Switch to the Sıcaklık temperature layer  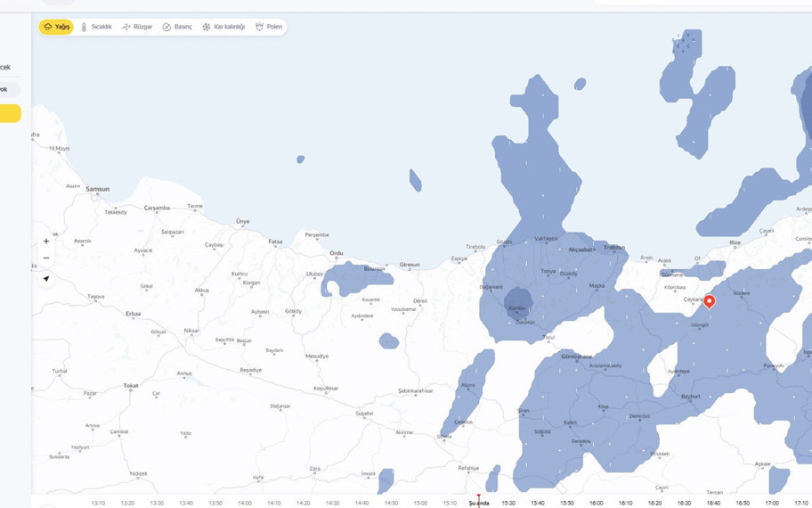[96, 27]
